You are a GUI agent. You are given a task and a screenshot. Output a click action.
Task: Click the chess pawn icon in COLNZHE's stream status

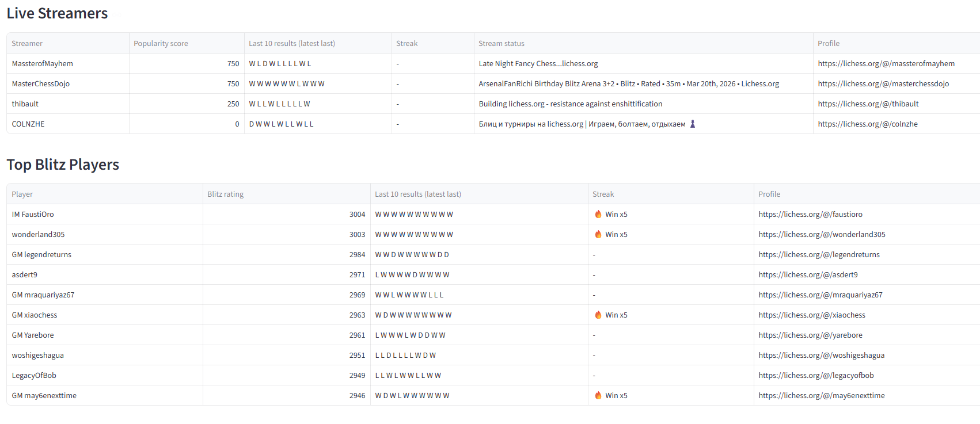point(693,124)
